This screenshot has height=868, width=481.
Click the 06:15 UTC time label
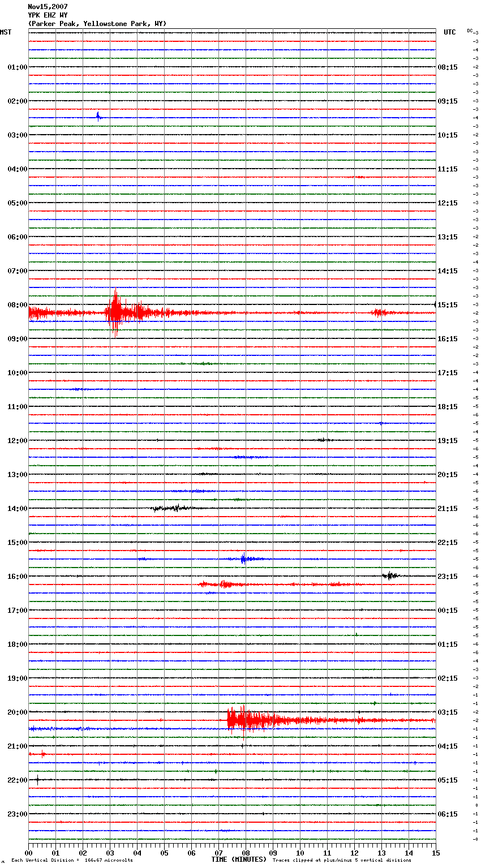[448, 814]
